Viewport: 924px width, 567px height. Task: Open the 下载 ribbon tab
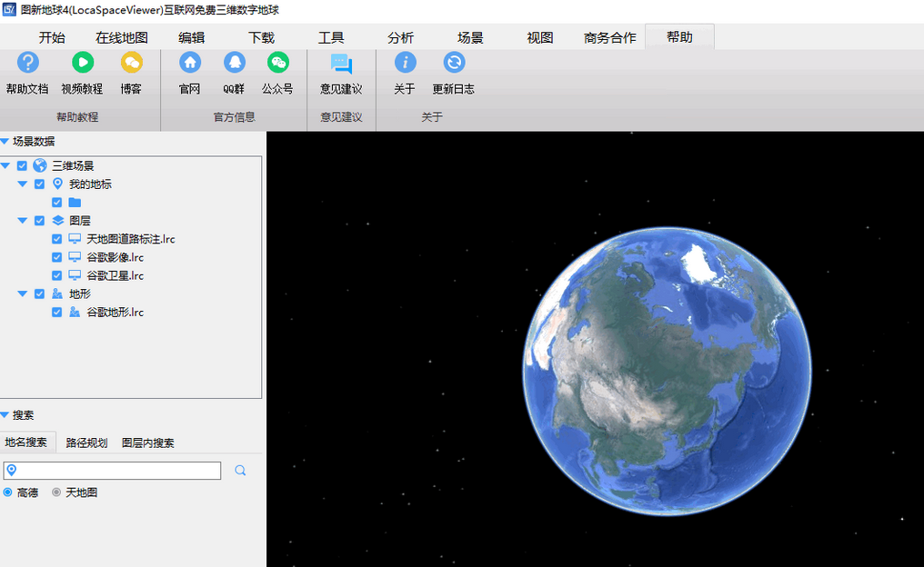261,37
